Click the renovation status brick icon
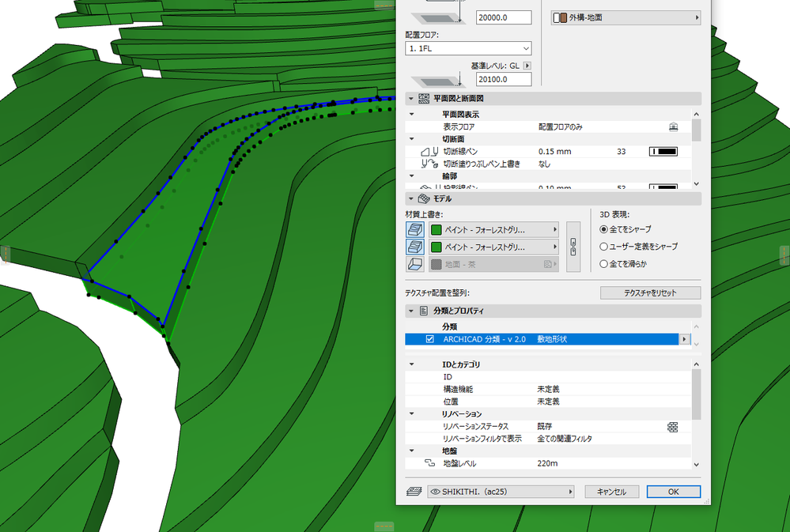Image resolution: width=790 pixels, height=532 pixels. [x=673, y=427]
